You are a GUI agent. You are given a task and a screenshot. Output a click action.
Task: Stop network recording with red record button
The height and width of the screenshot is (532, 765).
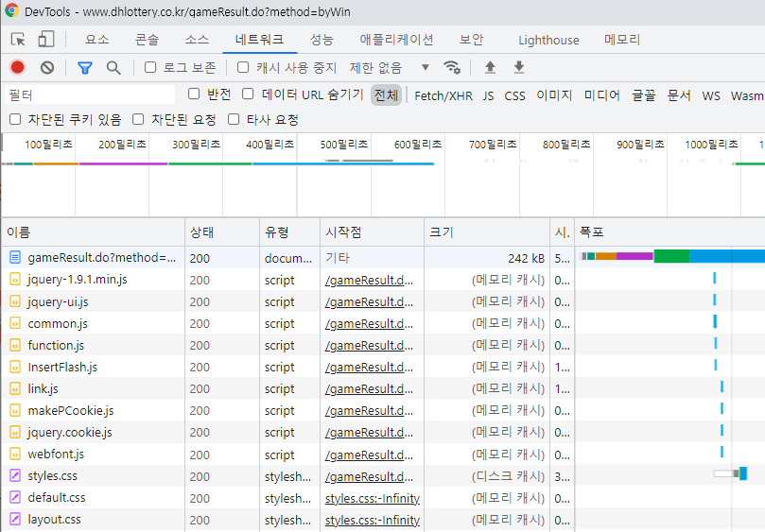[x=18, y=67]
